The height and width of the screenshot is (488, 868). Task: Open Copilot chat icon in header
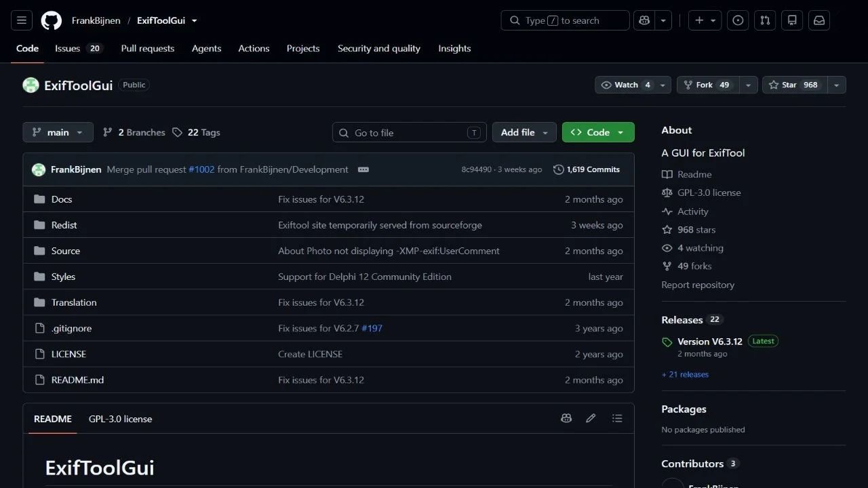click(x=644, y=20)
